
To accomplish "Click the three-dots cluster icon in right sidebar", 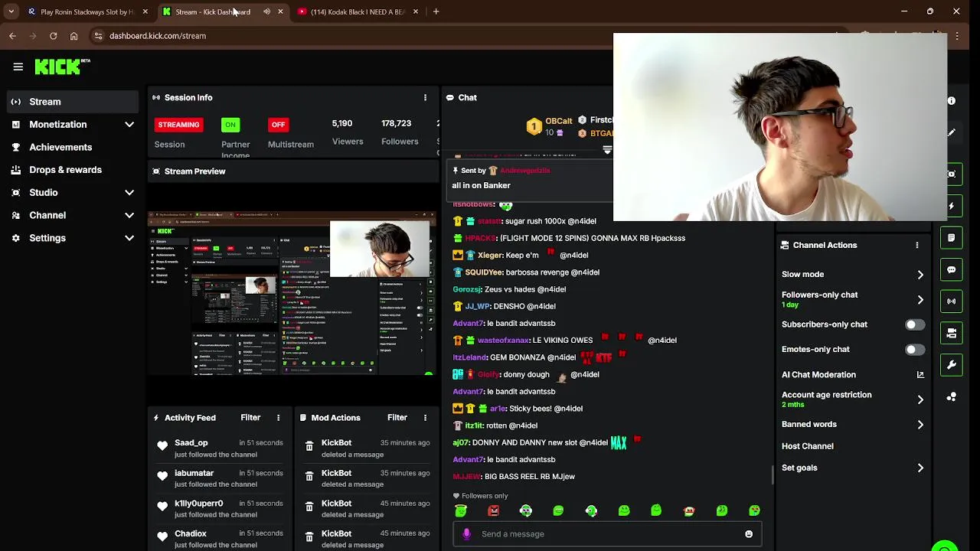I will 951,397.
